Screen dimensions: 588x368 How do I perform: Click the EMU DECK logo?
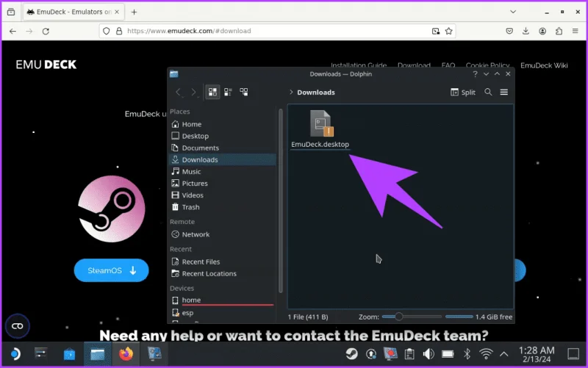46,65
